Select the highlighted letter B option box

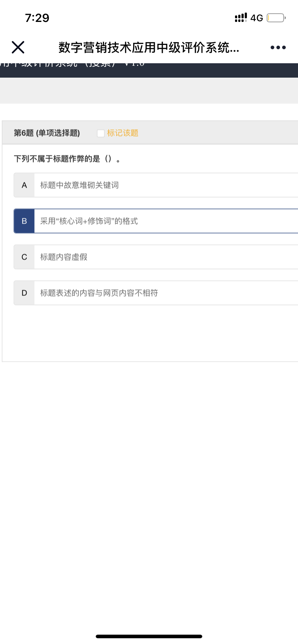(24, 221)
